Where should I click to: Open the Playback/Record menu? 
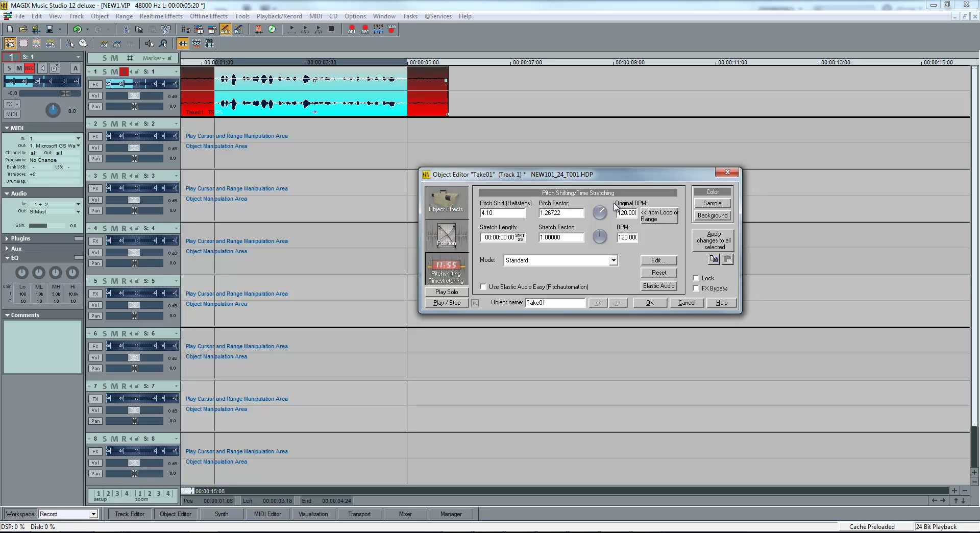pos(279,16)
